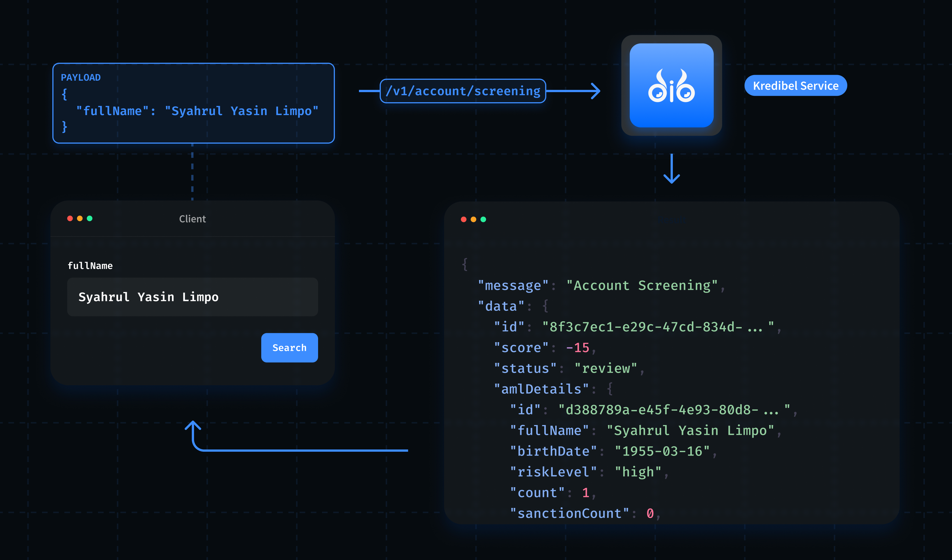The width and height of the screenshot is (952, 560).
Task: Click the Kredibel owl logo icon
Action: click(x=671, y=85)
